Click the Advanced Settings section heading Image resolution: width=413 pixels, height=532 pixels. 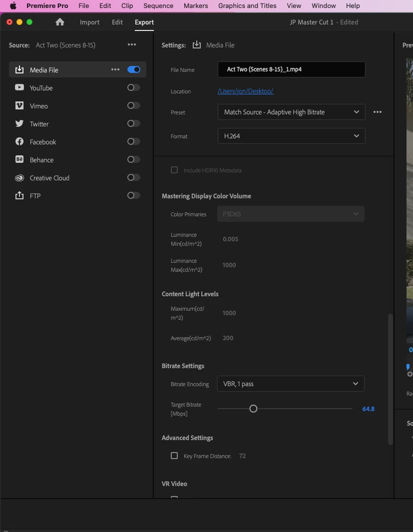point(187,438)
